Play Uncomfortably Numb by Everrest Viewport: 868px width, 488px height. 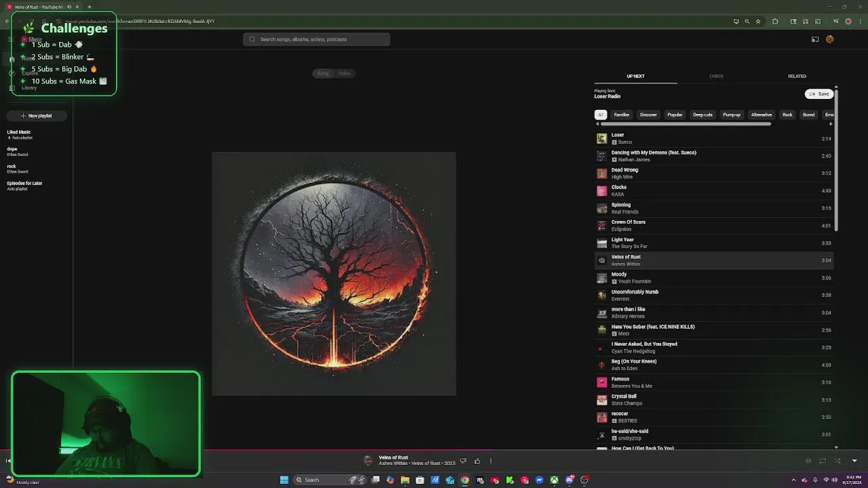(713, 295)
